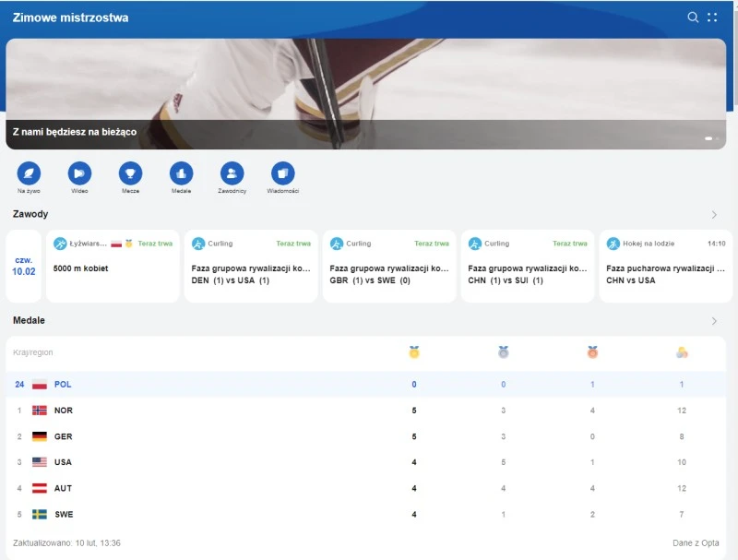Expand the Zawody section with chevron

(x=714, y=215)
